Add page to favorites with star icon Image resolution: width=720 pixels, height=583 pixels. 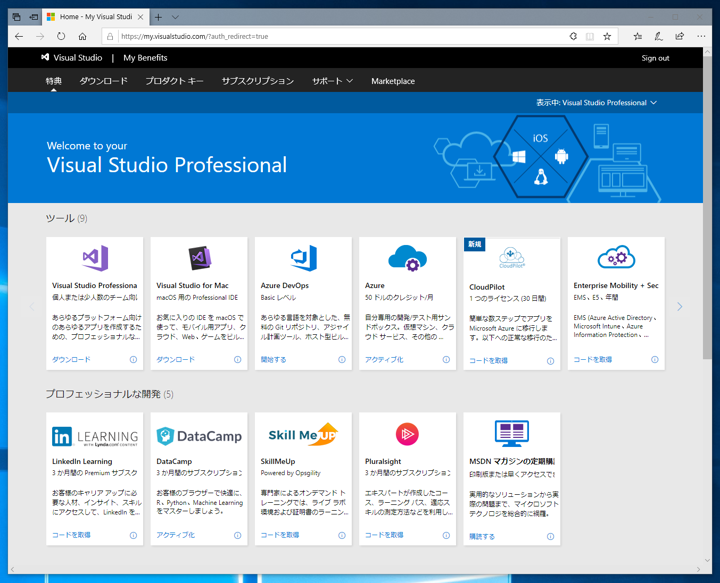[x=607, y=36]
